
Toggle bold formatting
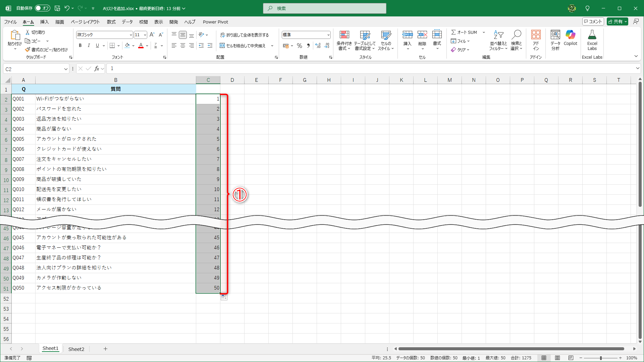pyautogui.click(x=80, y=46)
